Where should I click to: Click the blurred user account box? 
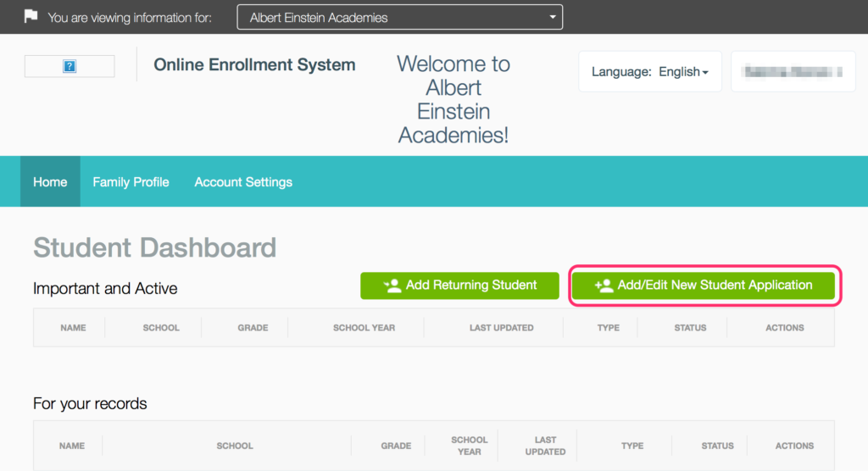(793, 72)
